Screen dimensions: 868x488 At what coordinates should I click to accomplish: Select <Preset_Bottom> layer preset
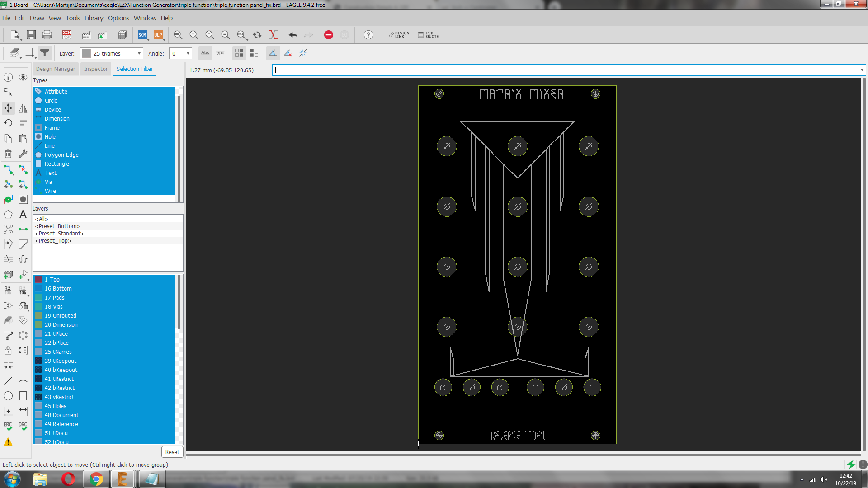click(108, 226)
